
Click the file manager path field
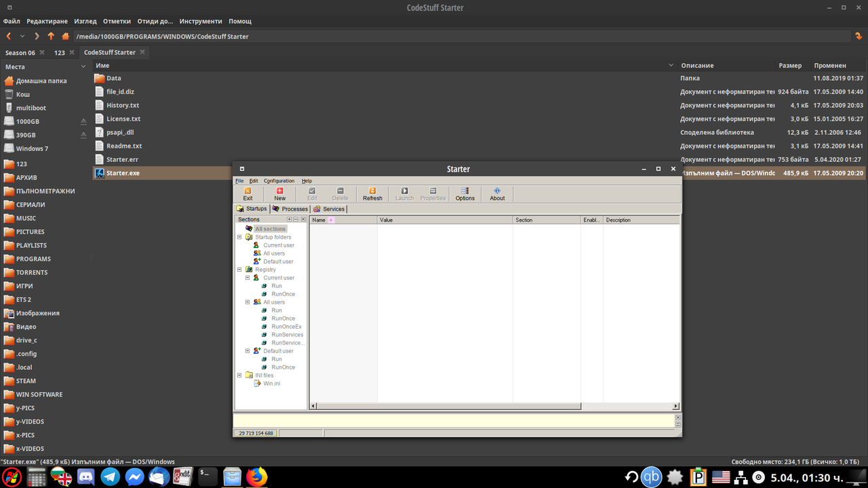point(461,36)
